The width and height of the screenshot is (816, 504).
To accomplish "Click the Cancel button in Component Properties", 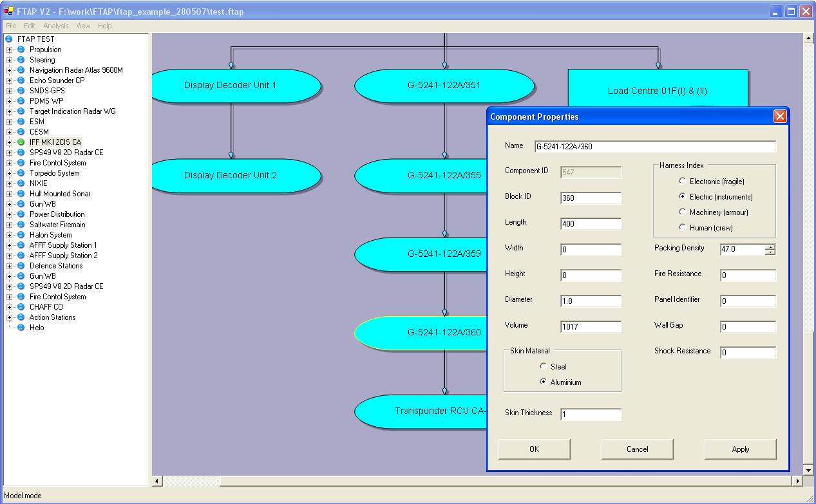I will pyautogui.click(x=637, y=449).
